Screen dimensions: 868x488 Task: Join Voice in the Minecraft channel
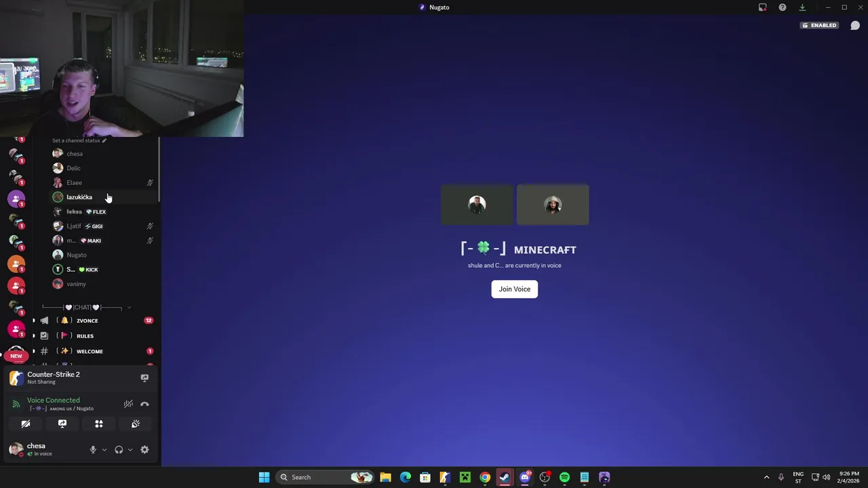tap(515, 289)
